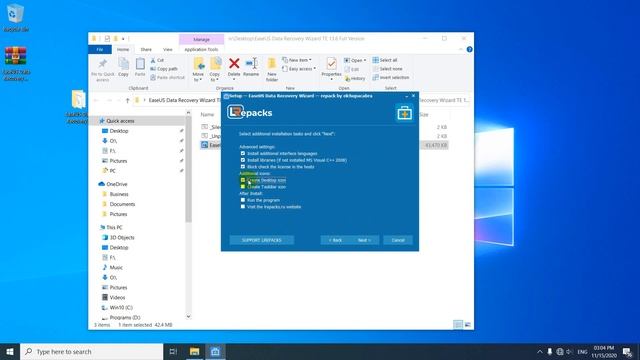Click the taskbar search box

91,351
